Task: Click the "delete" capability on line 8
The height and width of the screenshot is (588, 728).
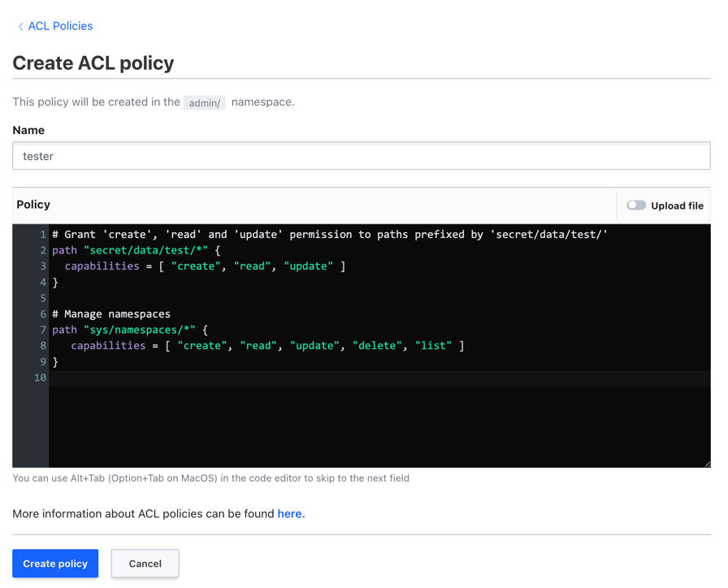Action: coord(377,346)
